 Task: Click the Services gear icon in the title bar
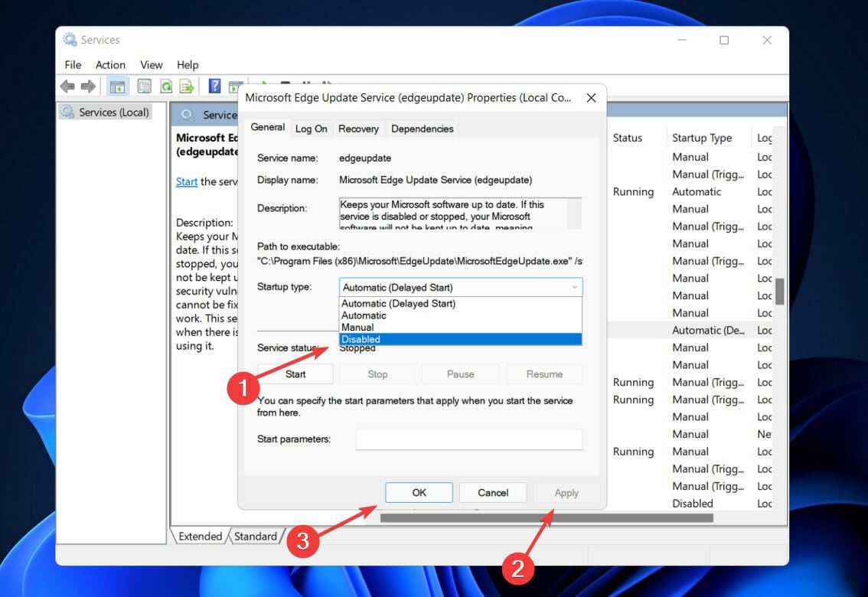point(69,39)
